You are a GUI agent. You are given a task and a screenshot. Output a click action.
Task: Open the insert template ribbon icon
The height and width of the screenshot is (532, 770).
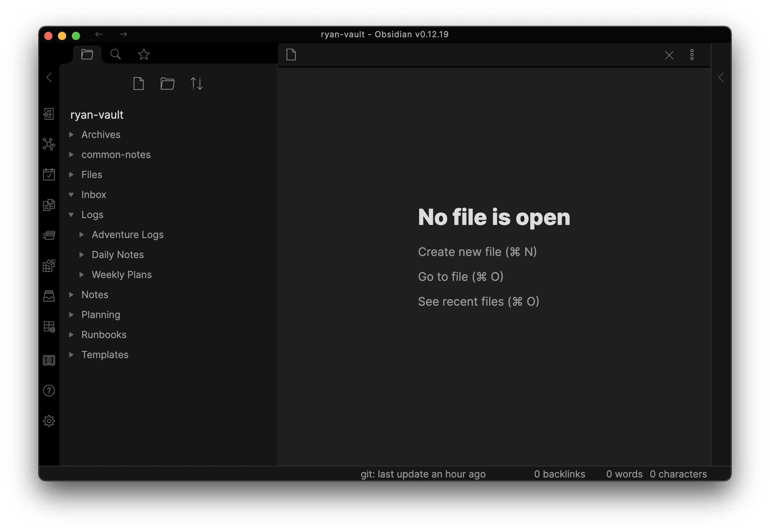[49, 205]
